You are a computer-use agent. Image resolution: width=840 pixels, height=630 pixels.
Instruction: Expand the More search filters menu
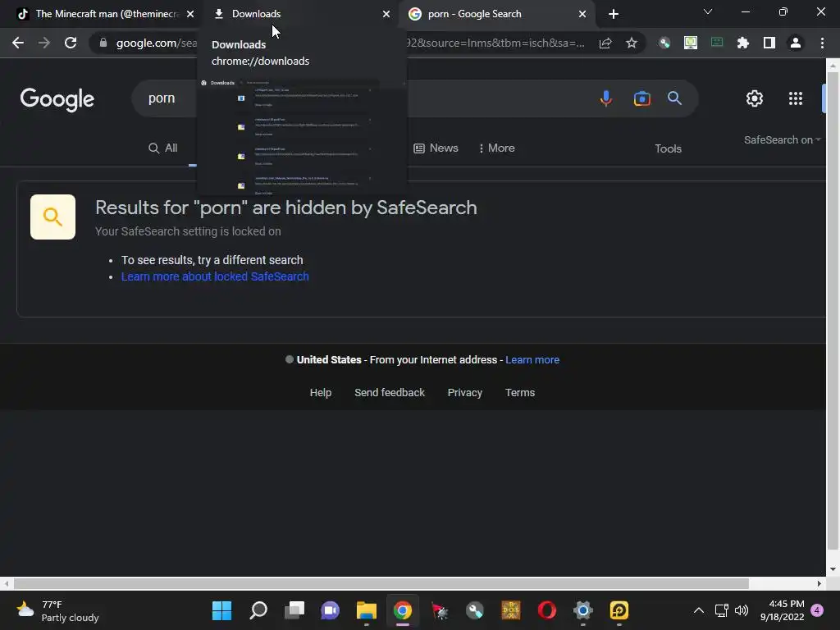pyautogui.click(x=496, y=148)
